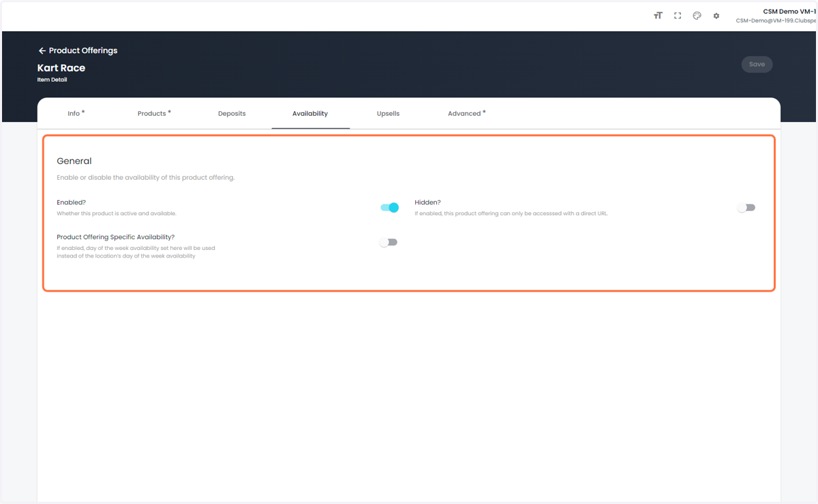Click the CSM Demo VM-1 account name
The width and height of the screenshot is (818, 504).
click(x=789, y=12)
